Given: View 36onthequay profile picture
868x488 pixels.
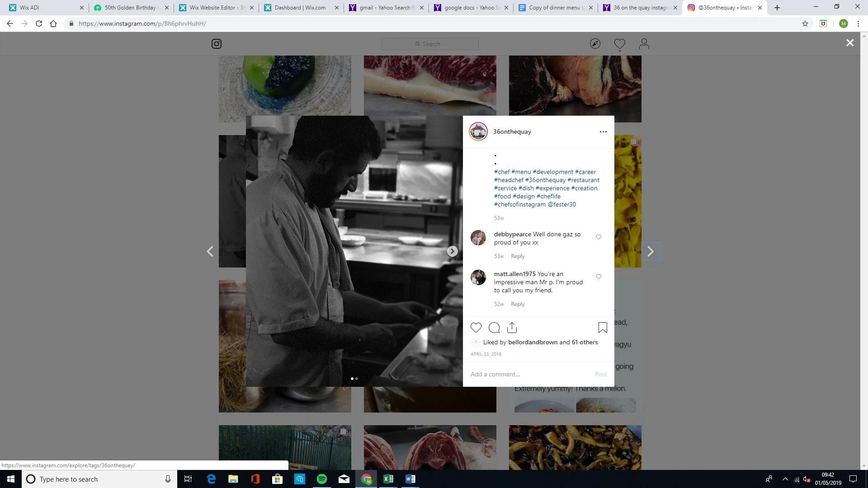Looking at the screenshot, I should pyautogui.click(x=478, y=131).
